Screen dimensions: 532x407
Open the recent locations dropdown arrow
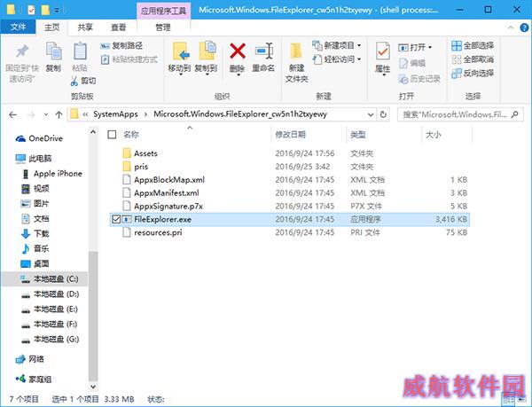point(46,114)
